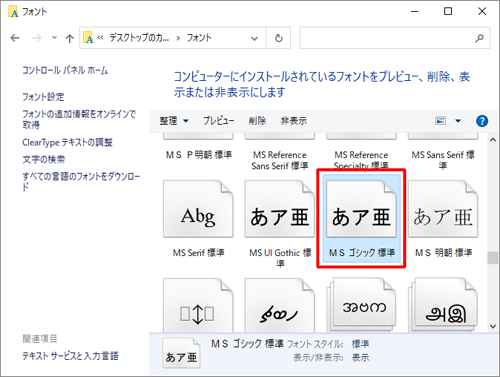Click the MS Reference Sans Serif 標準 label

pyautogui.click(x=280, y=160)
